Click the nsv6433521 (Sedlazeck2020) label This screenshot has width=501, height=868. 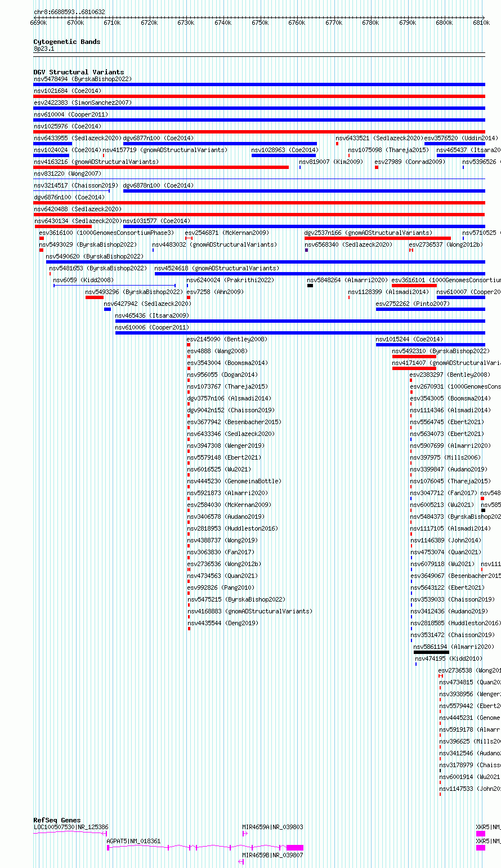(379, 138)
